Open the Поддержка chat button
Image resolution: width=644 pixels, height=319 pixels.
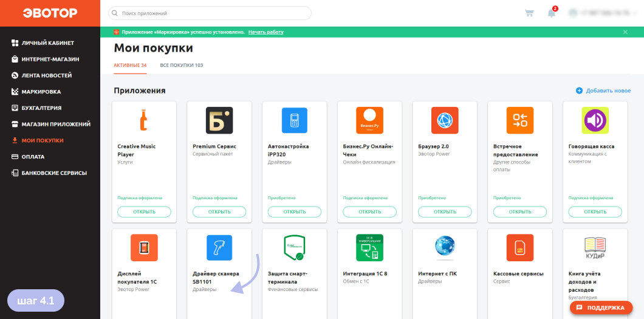click(x=601, y=307)
